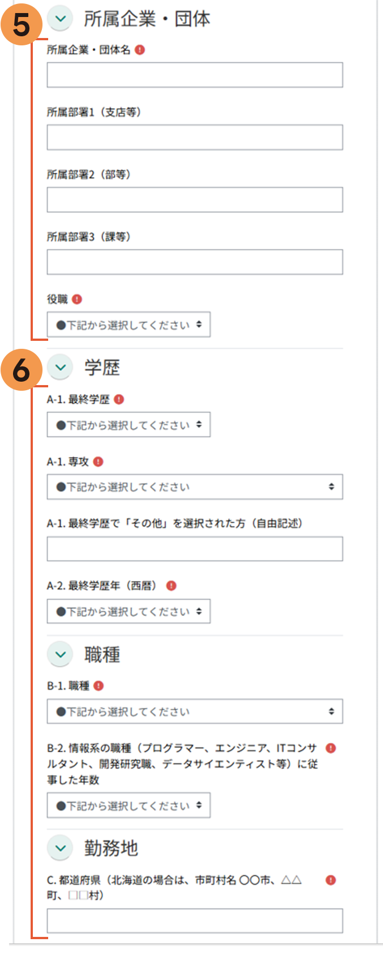Click the required icon beside B-1. 職種
Viewport: 383px width, 980px height.
click(x=99, y=686)
